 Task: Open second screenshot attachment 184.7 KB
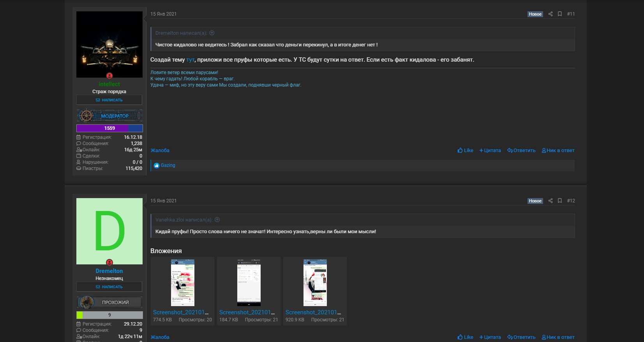249,283
